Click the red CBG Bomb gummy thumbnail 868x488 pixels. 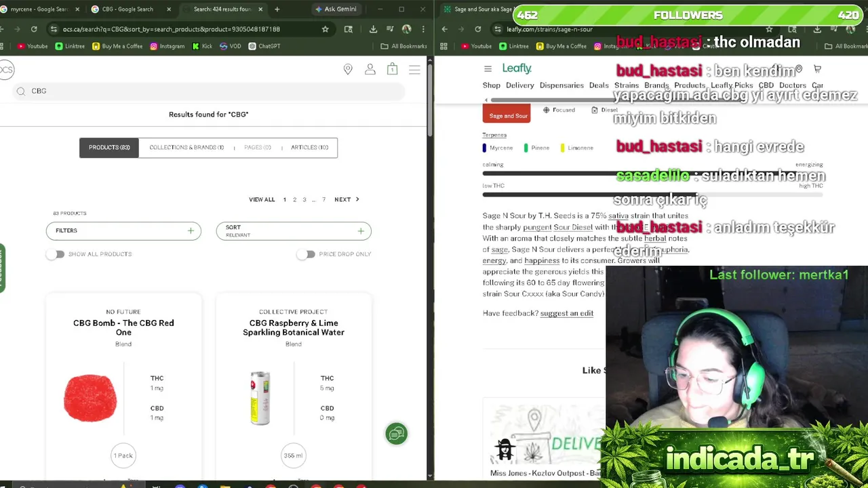[90, 398]
